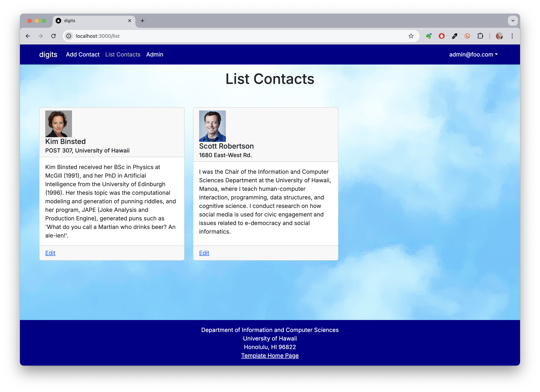Go to Add Contact page
The width and height of the screenshot is (540, 392).
coord(83,55)
